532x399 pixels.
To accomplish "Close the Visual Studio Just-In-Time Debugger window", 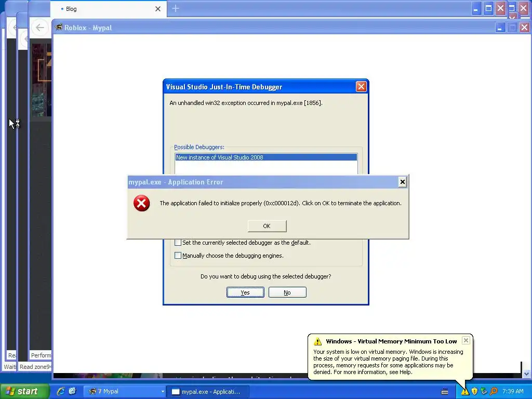I will (361, 87).
